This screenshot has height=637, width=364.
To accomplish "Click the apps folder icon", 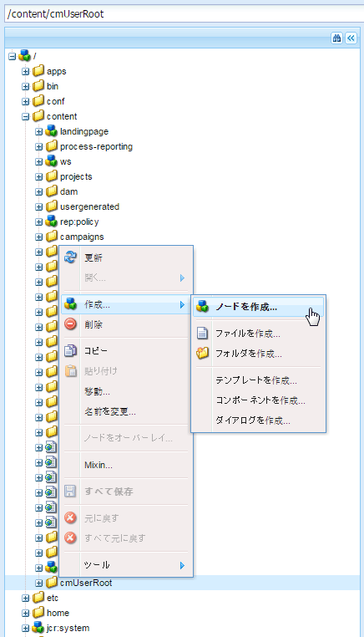I will (38, 71).
